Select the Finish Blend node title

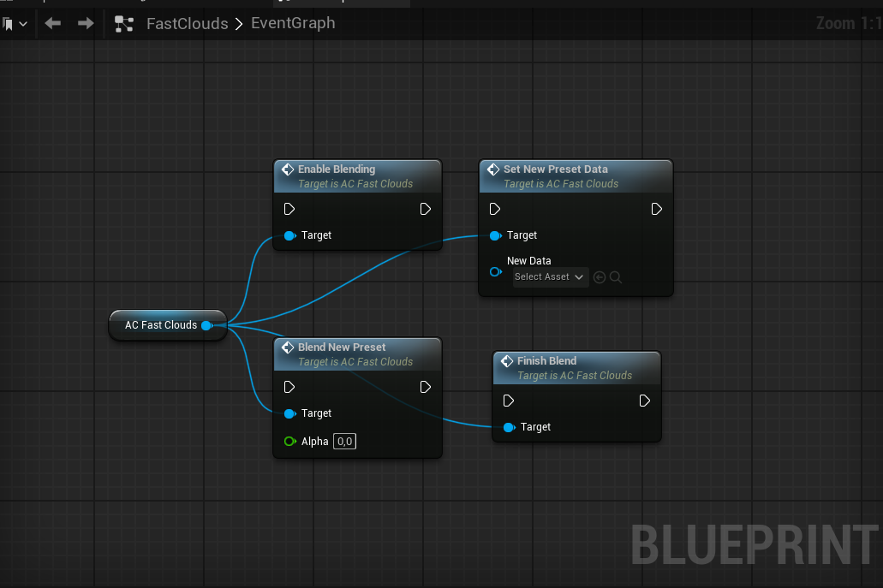coord(546,360)
